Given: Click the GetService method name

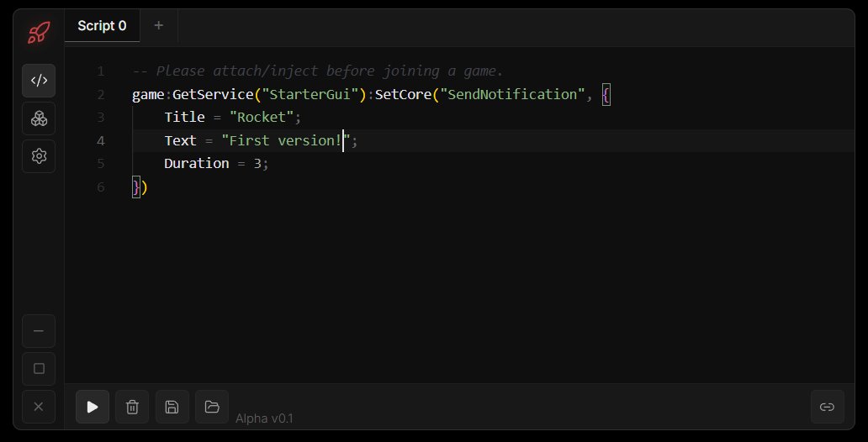Looking at the screenshot, I should (213, 94).
